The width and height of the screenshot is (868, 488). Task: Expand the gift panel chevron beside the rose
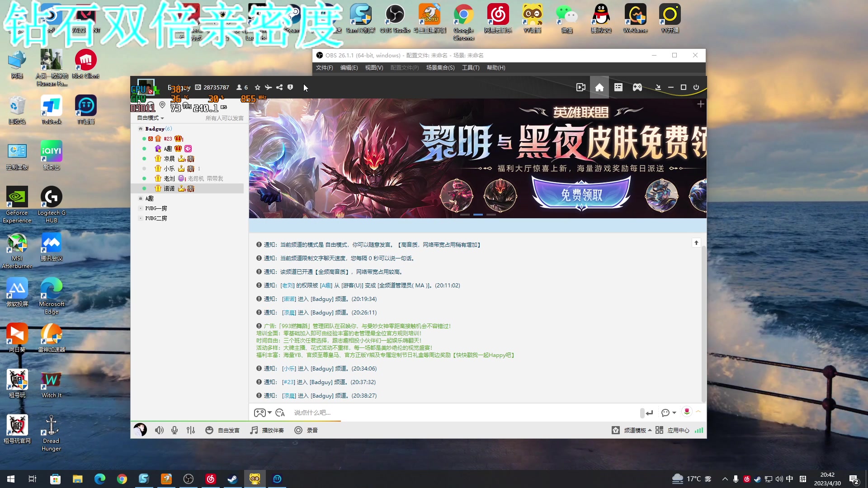[698, 411]
